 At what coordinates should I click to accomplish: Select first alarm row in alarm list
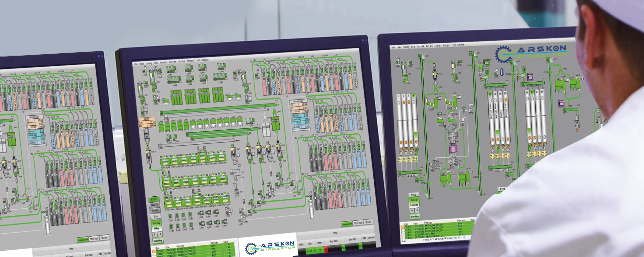(x=193, y=248)
